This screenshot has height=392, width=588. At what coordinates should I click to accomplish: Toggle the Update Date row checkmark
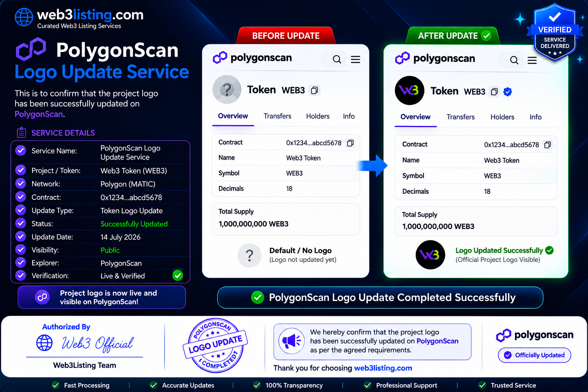pyautogui.click(x=21, y=237)
